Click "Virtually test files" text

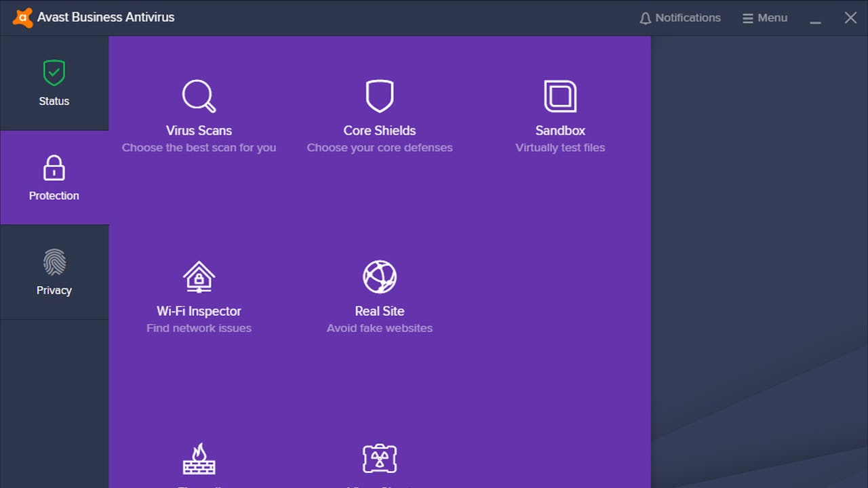[560, 148]
